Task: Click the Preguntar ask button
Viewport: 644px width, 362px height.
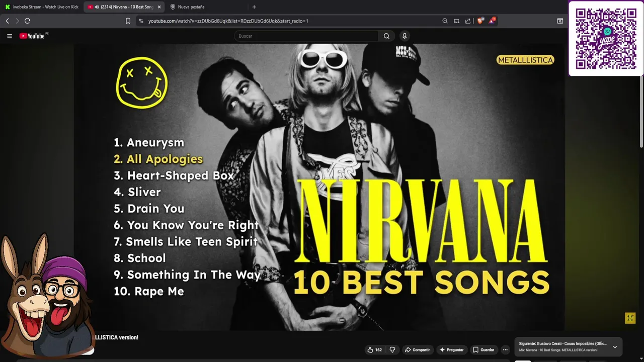Action: 452,350
